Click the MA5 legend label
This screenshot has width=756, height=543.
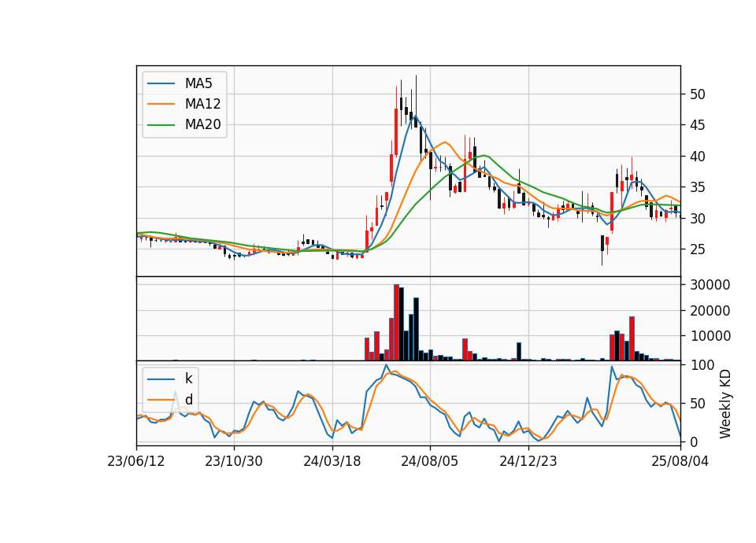[198, 83]
